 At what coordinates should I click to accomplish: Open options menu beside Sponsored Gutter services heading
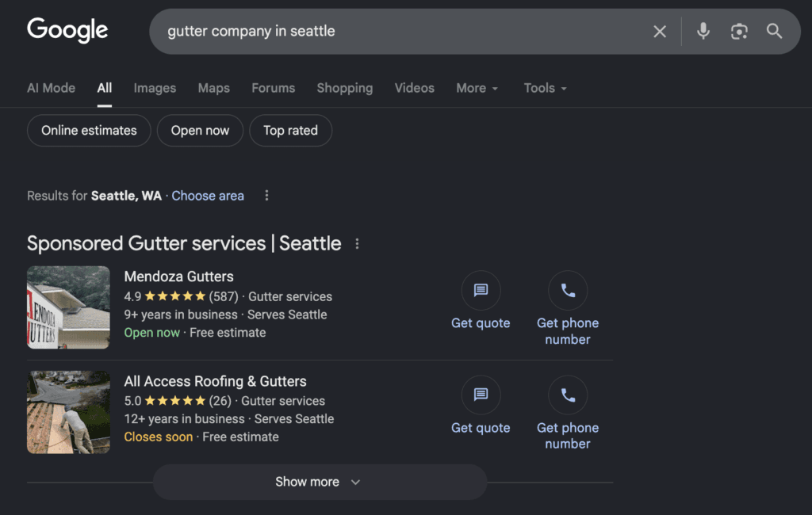point(357,244)
